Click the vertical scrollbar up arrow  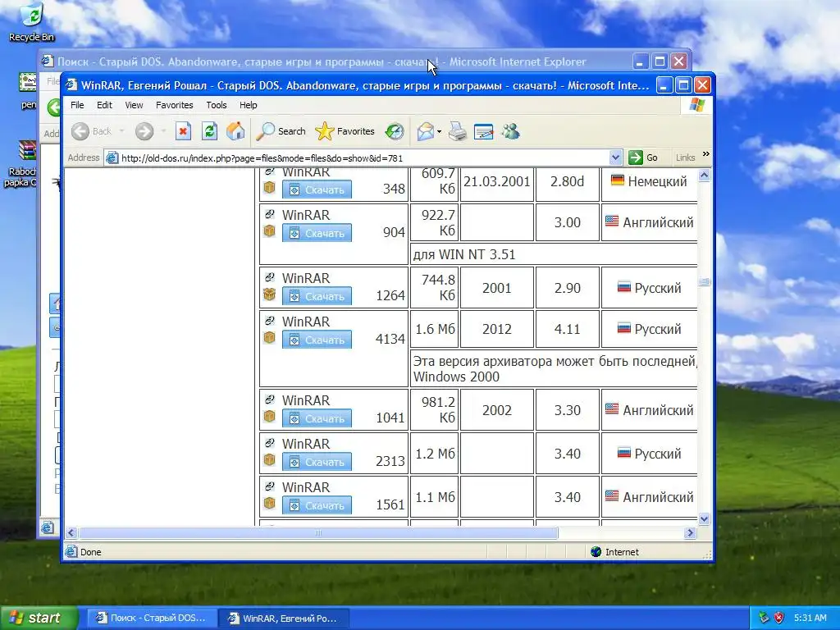[x=704, y=176]
